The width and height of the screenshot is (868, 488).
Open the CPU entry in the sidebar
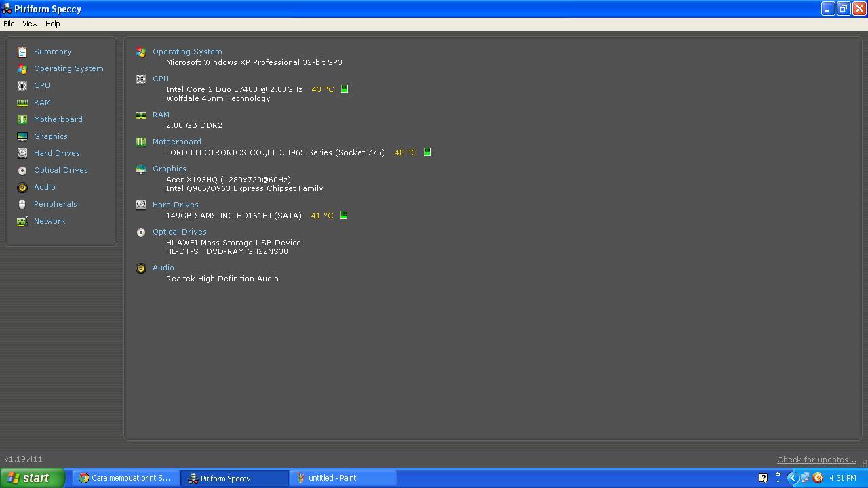42,85
